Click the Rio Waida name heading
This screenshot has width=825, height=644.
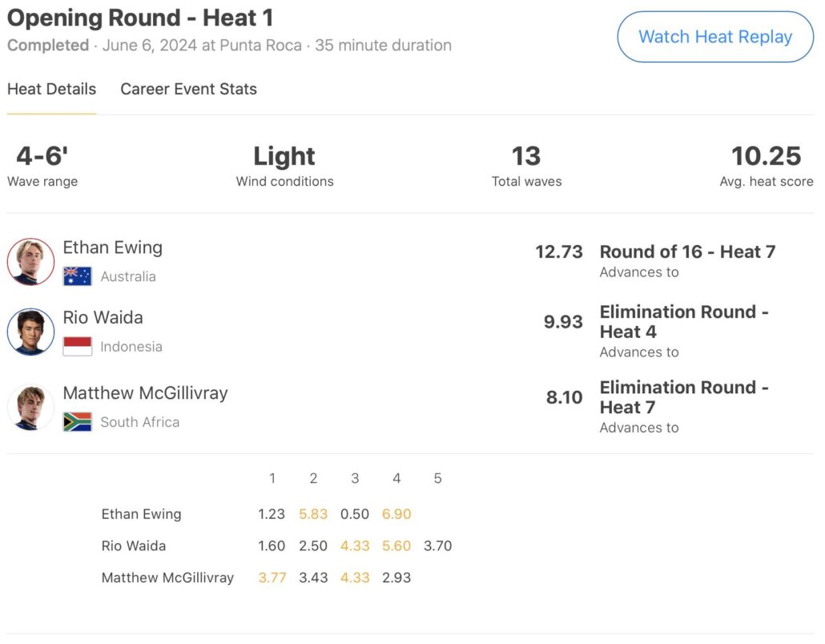pyautogui.click(x=103, y=317)
